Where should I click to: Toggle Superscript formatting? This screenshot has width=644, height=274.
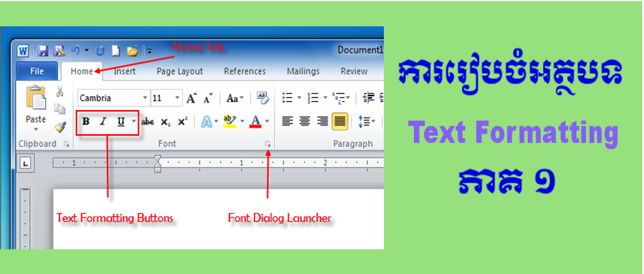coord(183,121)
